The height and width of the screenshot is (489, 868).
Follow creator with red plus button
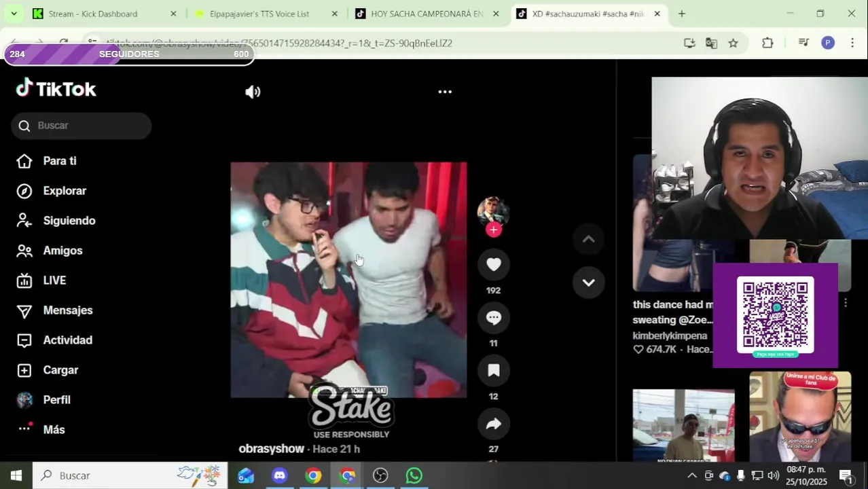click(x=494, y=230)
